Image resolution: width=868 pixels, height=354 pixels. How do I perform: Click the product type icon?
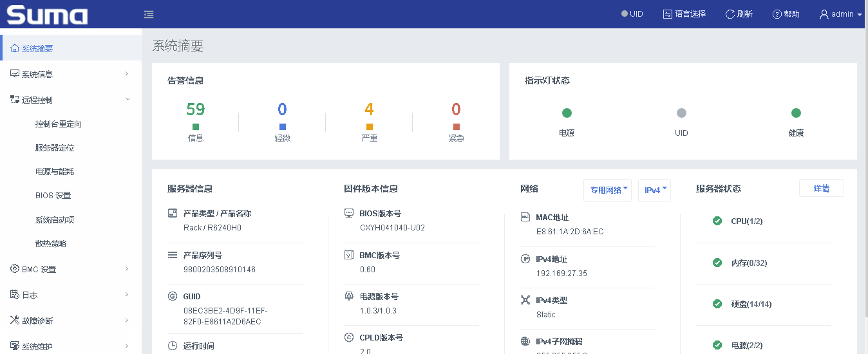pos(172,213)
